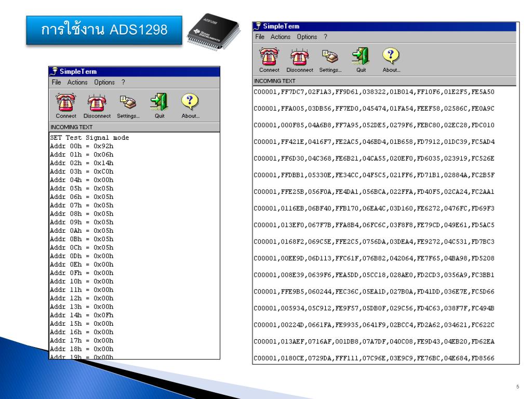Open the ? help menu in right SimpleTerm
Image resolution: width=532 pixels, height=399 pixels.
[325, 37]
